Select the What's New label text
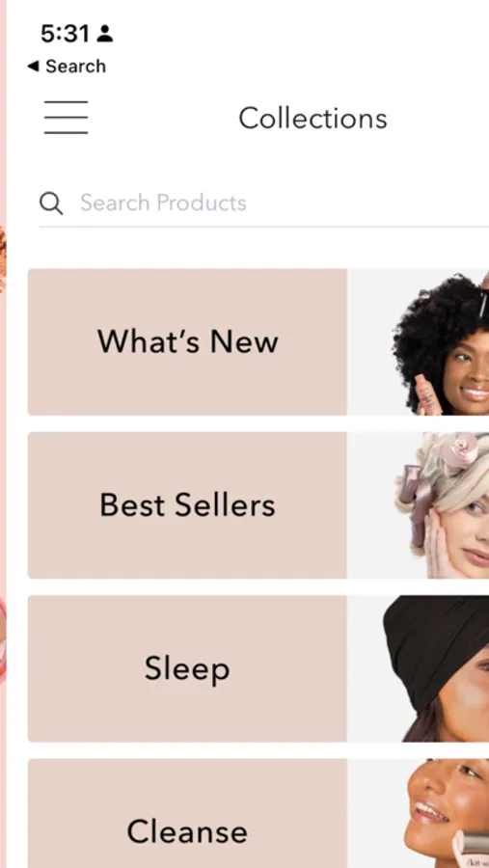Image resolution: width=489 pixels, height=868 pixels. pos(188,341)
